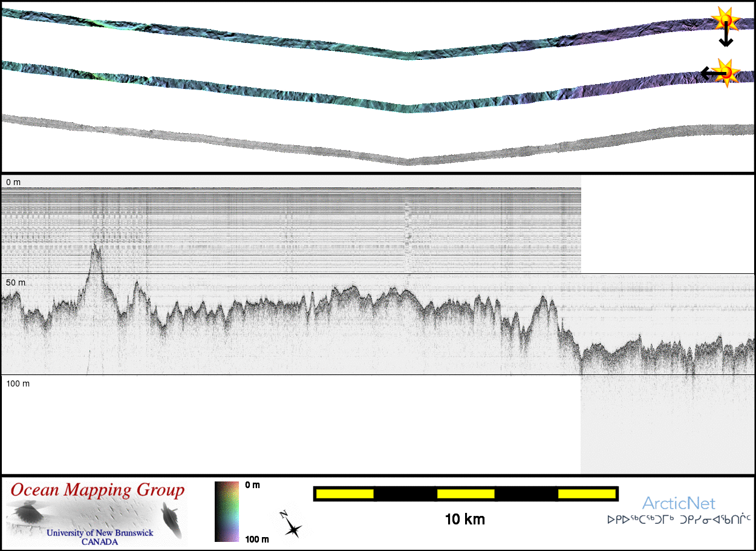Click the top sun illumination icon

[724, 19]
